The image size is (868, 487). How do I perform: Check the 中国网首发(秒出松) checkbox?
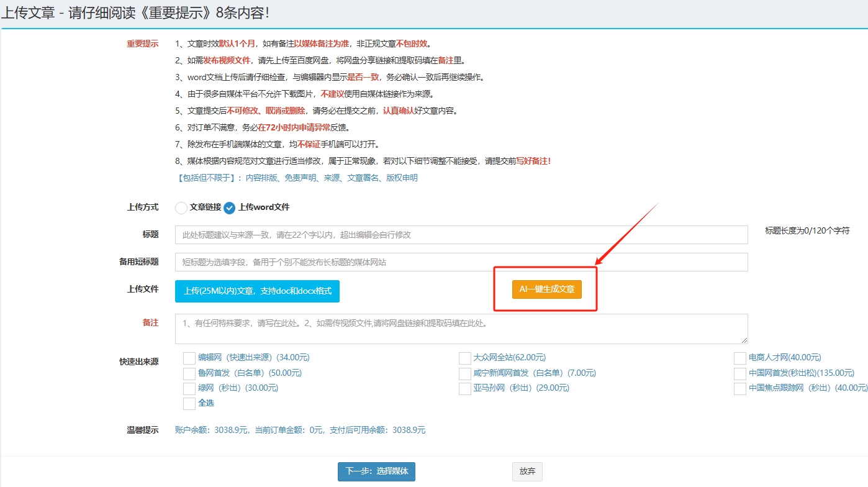(x=739, y=374)
